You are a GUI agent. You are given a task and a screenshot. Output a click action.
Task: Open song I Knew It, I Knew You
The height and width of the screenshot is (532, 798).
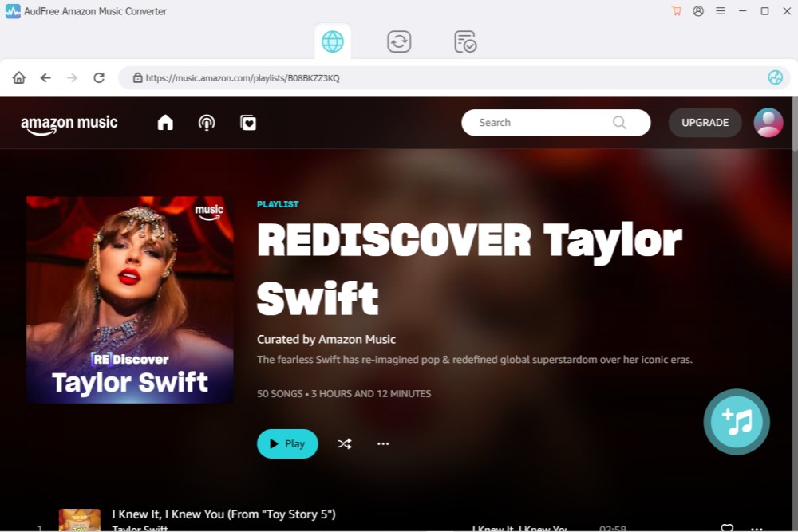click(223, 514)
